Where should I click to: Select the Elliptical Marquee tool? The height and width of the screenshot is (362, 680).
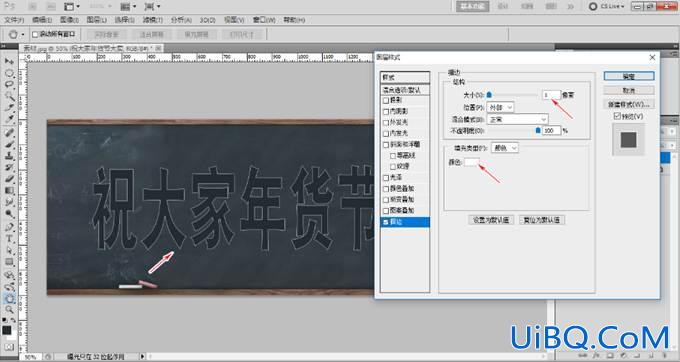(9, 73)
